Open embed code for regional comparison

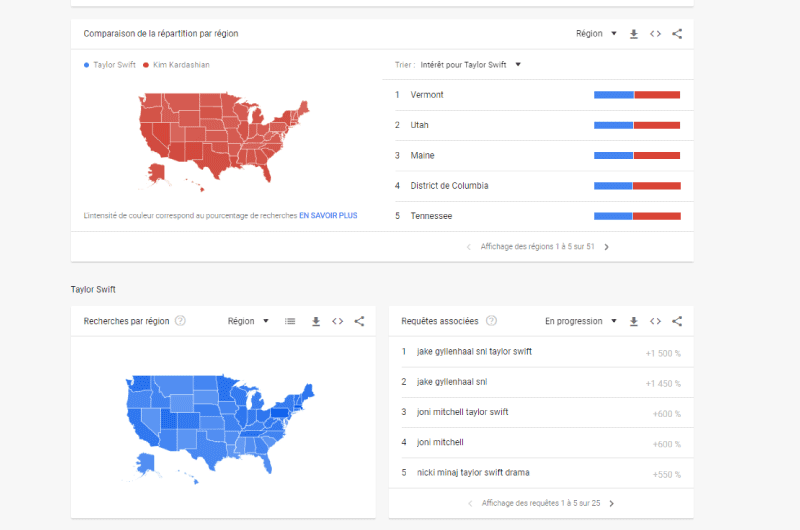[656, 34]
